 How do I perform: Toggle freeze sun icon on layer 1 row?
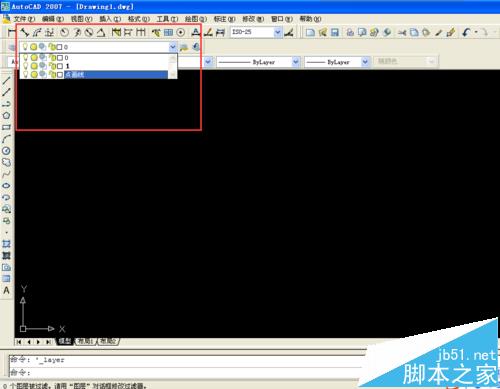(34, 66)
